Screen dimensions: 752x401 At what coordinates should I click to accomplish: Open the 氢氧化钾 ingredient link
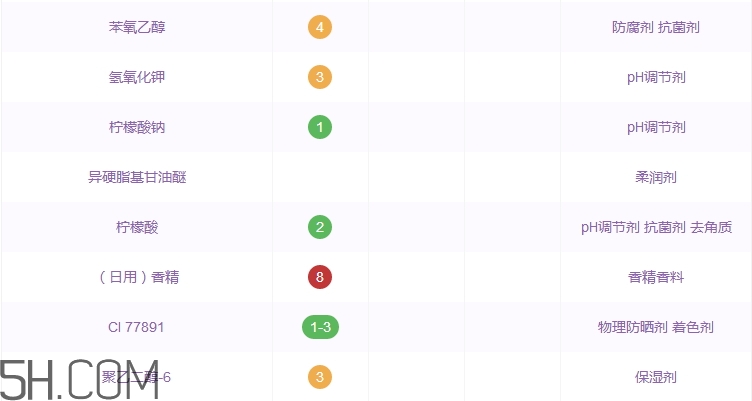(137, 77)
